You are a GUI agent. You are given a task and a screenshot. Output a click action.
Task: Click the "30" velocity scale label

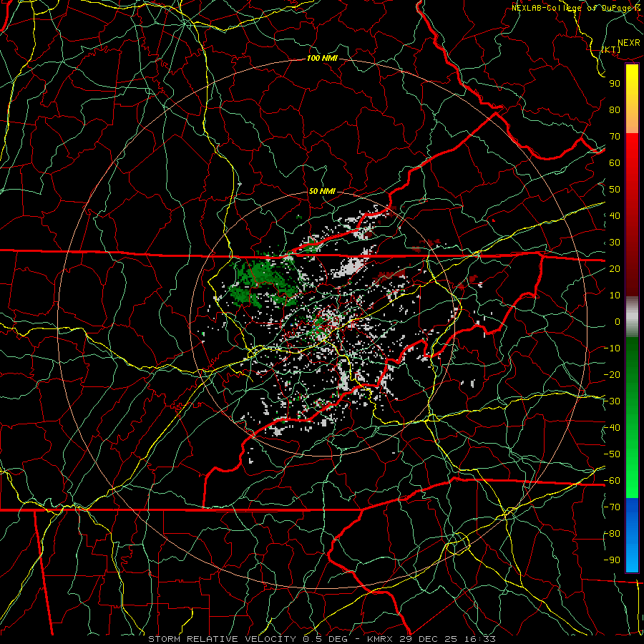[615, 243]
